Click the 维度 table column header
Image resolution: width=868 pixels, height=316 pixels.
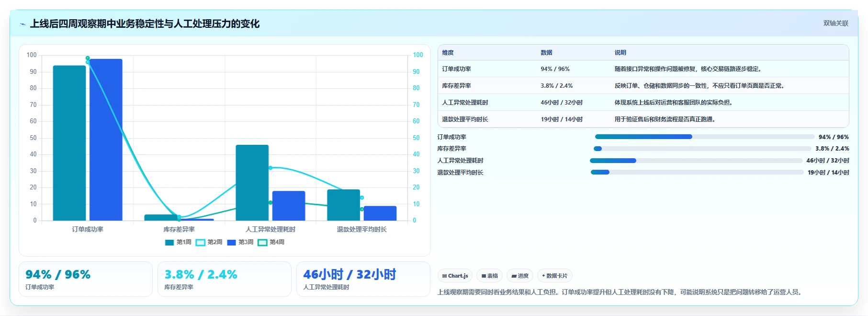pyautogui.click(x=448, y=53)
